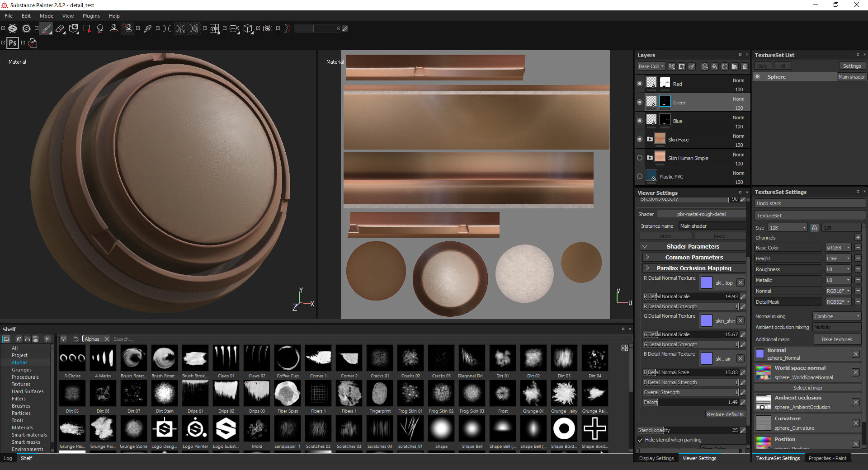Open the Base Color channel dropdown
868x470 pixels.
[x=838, y=247]
